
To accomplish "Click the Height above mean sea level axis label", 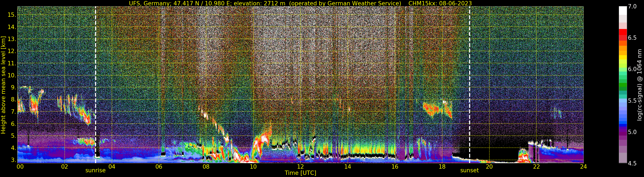I will (x=3, y=84).
